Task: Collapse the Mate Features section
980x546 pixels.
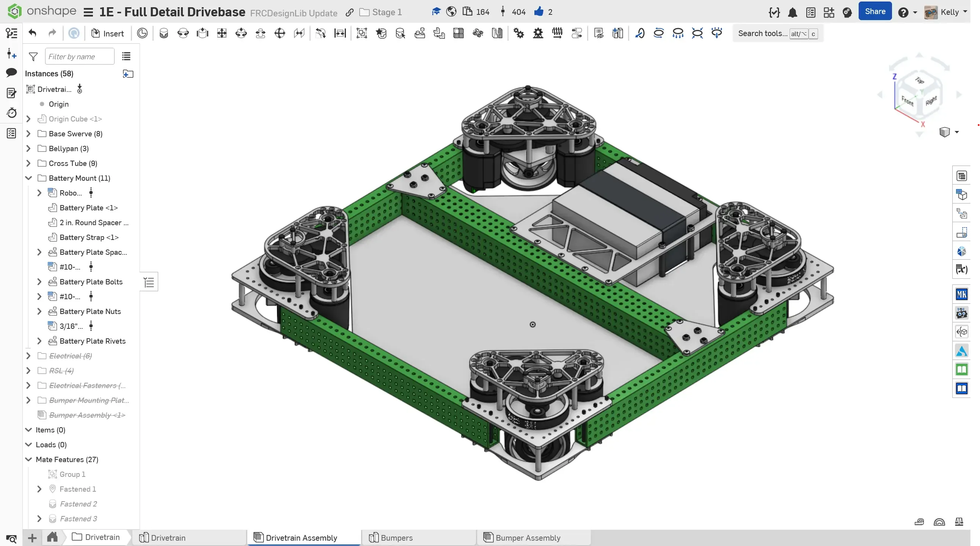Action: [28, 459]
